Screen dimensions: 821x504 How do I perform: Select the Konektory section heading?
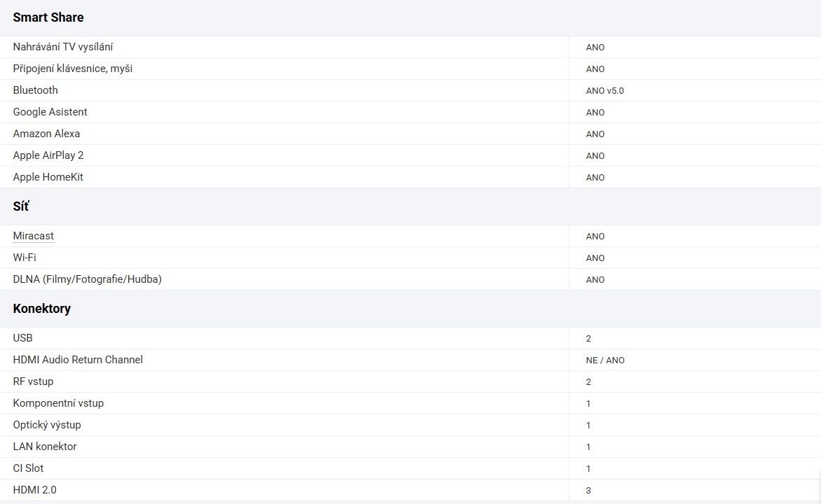(42, 308)
